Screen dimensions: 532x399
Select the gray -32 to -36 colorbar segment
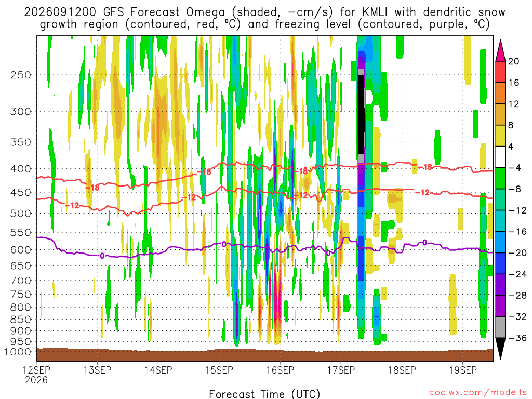pyautogui.click(x=500, y=327)
